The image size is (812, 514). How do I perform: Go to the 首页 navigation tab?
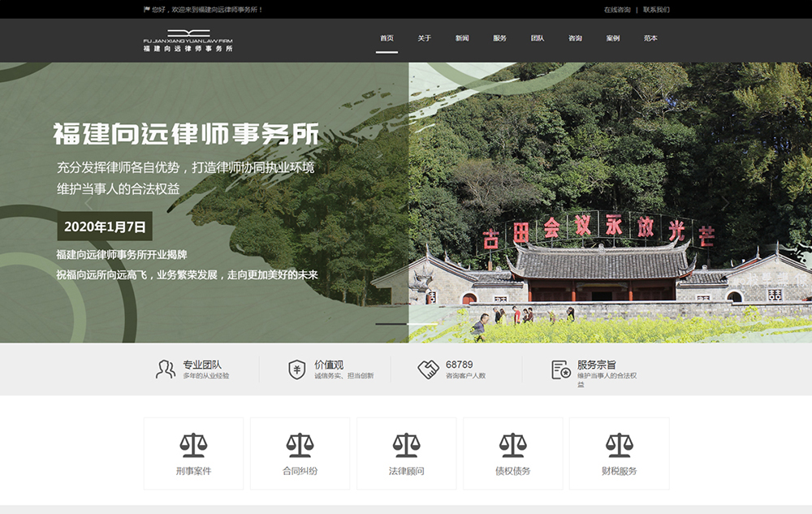click(x=387, y=38)
